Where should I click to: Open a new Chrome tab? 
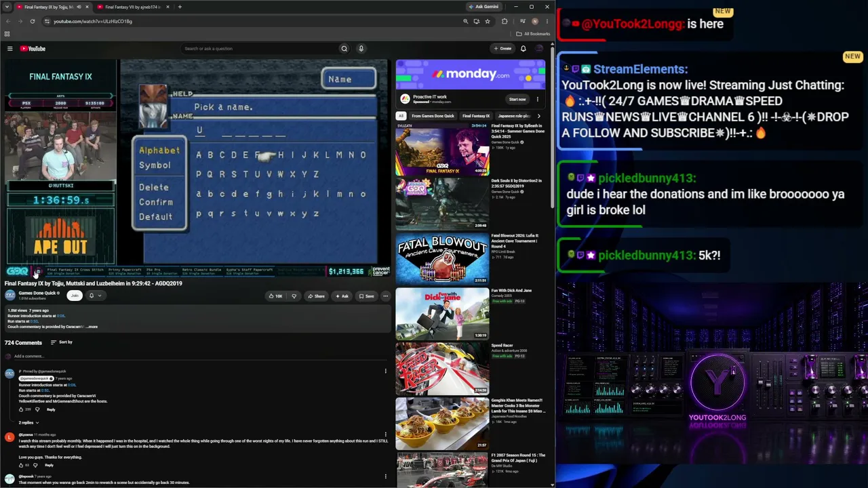click(x=180, y=7)
